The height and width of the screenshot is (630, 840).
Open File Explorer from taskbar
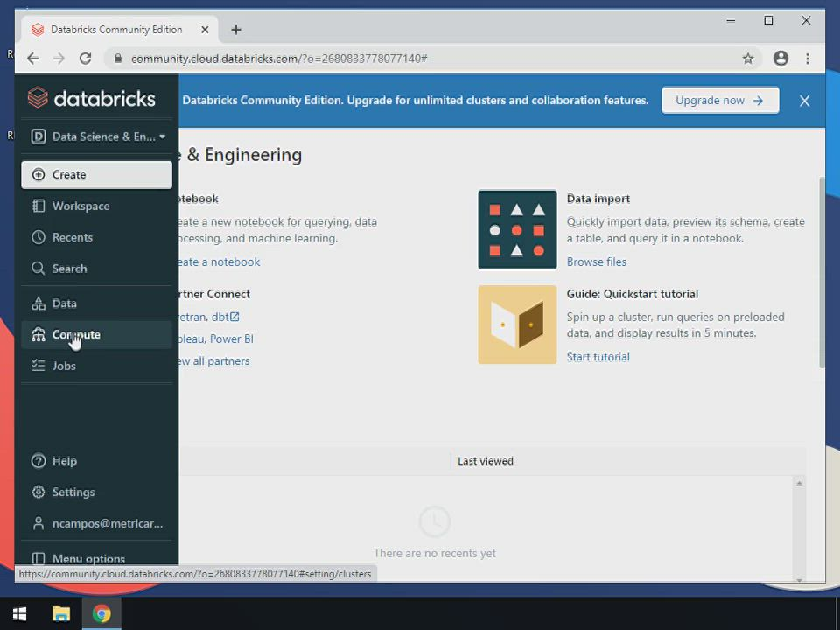click(61, 613)
